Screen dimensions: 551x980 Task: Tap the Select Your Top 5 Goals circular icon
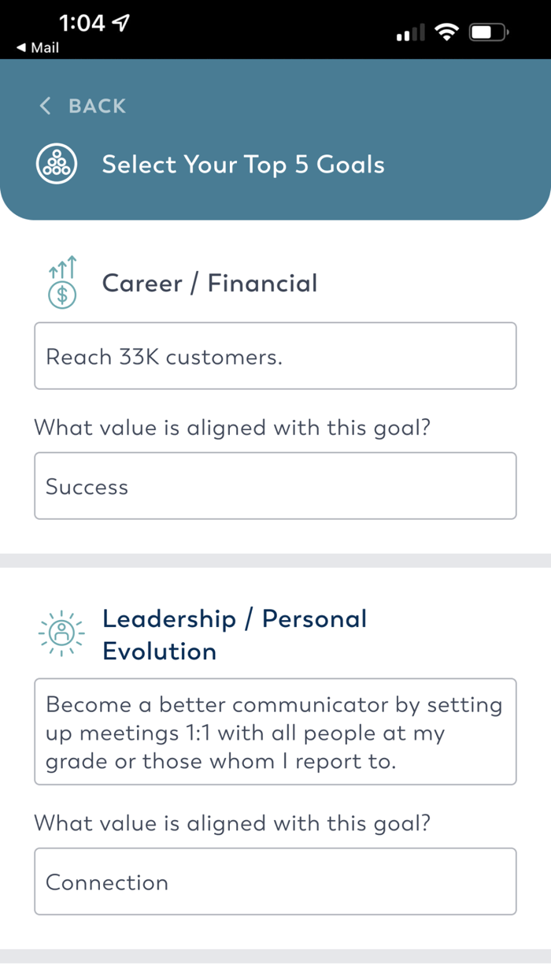click(x=57, y=164)
